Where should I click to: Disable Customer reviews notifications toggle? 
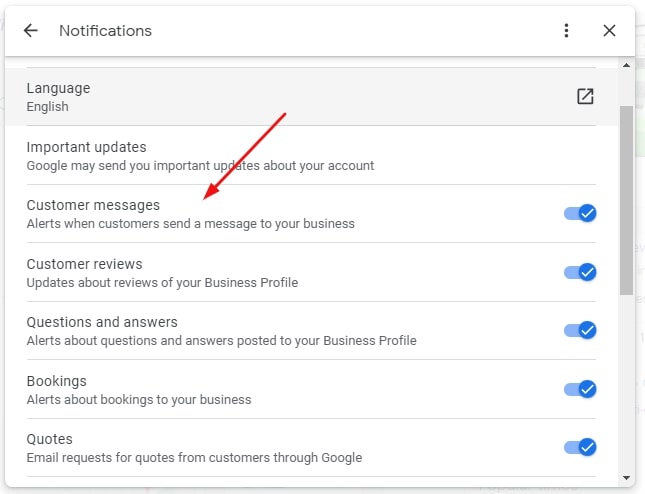[x=580, y=272]
